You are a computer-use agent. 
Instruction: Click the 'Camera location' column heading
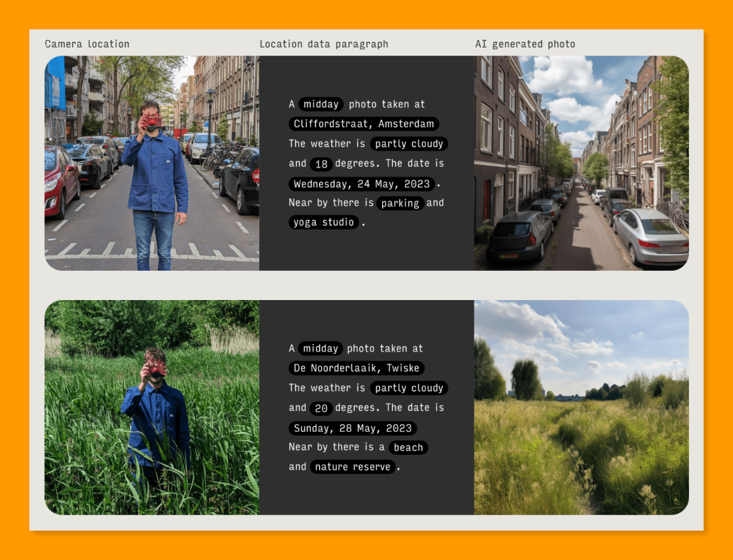(x=87, y=44)
